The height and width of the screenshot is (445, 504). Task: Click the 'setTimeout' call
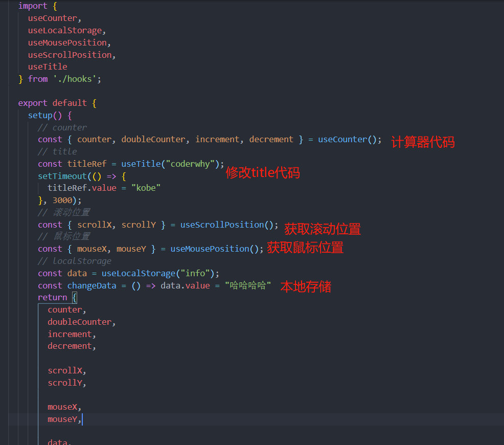tap(62, 176)
